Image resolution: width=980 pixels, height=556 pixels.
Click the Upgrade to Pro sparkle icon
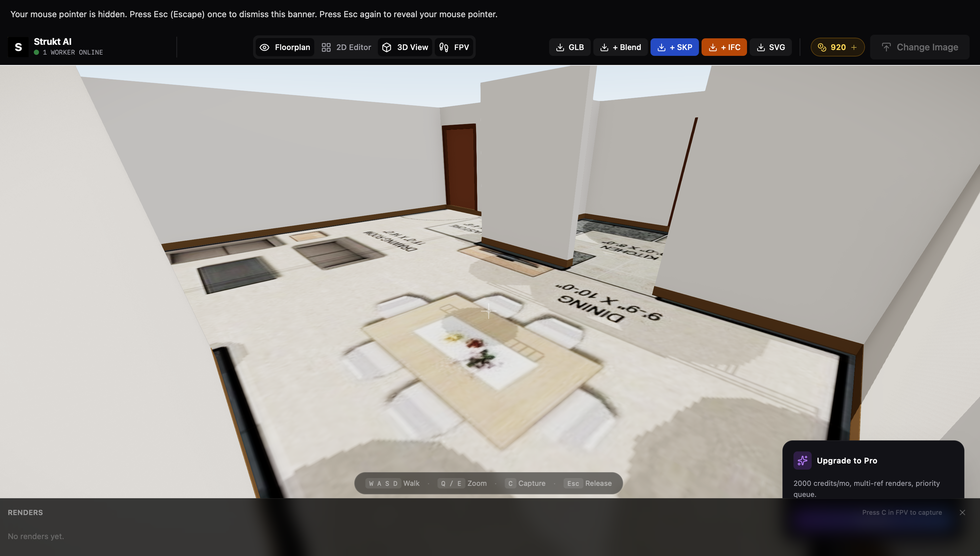coord(802,461)
